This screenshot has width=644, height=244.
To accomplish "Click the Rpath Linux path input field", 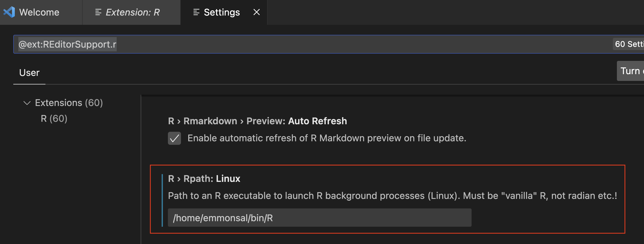I will [319, 218].
